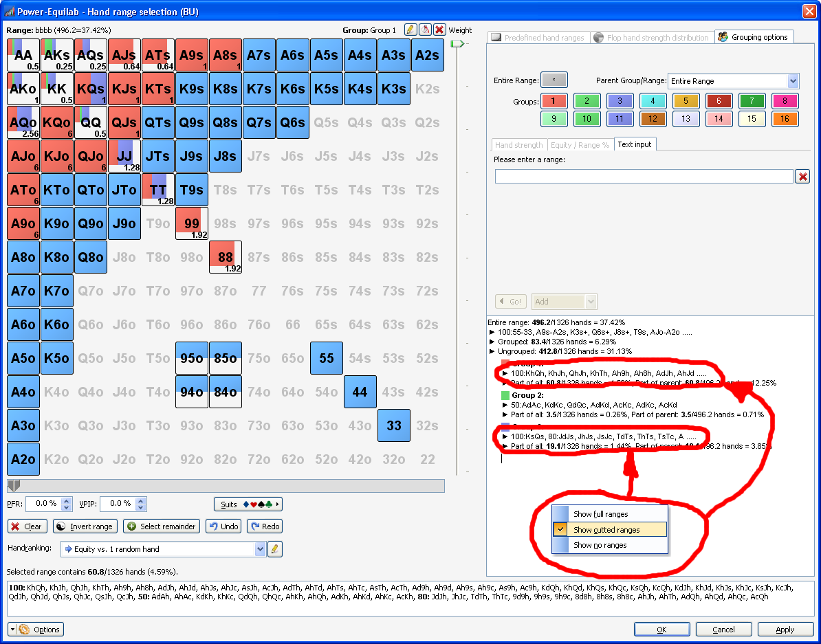Image resolution: width=821 pixels, height=644 pixels.
Task: Click the selected range hand list text box
Action: tap(410, 599)
